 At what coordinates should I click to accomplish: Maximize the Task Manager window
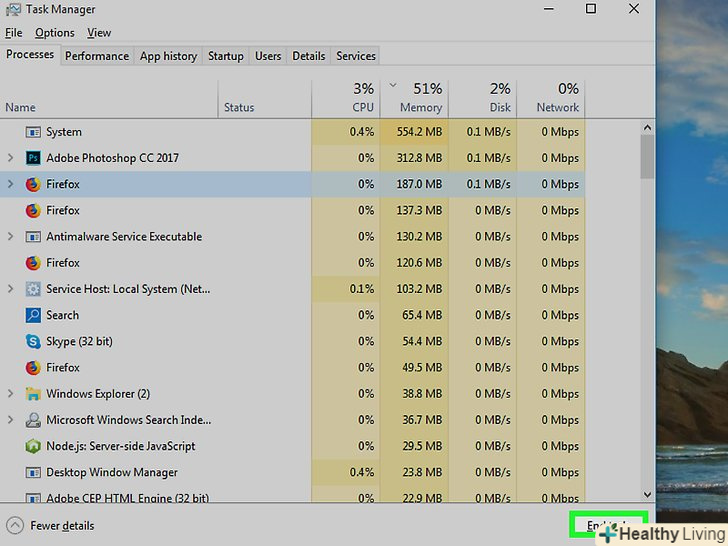click(591, 9)
